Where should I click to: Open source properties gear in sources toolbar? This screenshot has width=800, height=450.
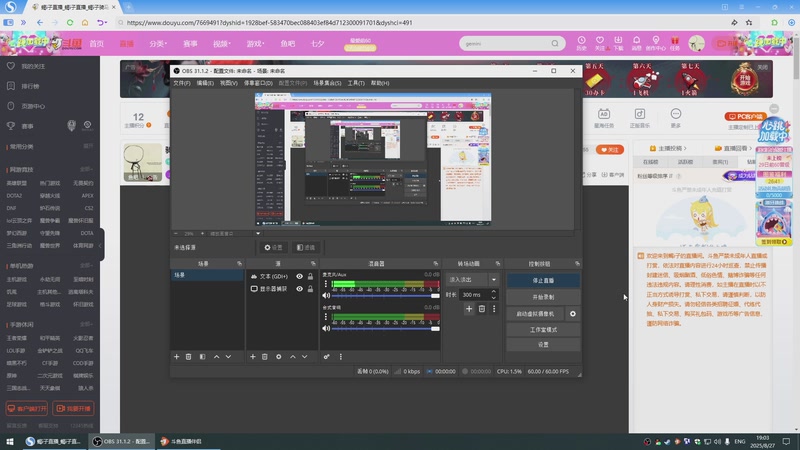279,357
